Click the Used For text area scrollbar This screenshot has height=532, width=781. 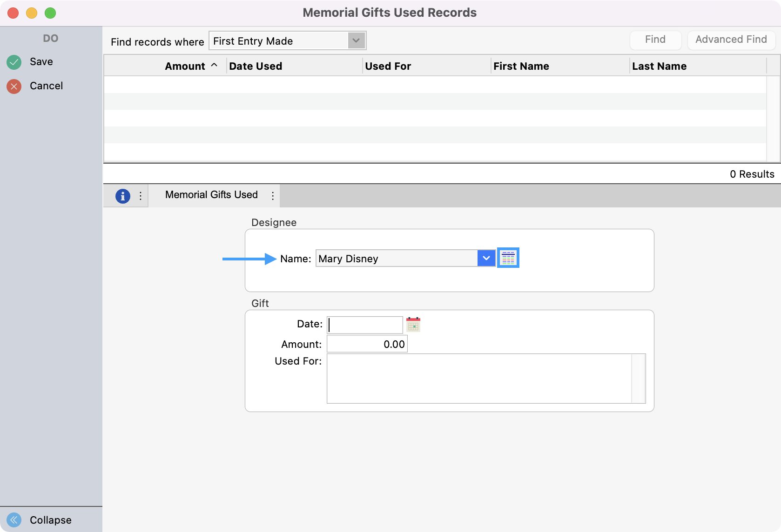pyautogui.click(x=638, y=378)
